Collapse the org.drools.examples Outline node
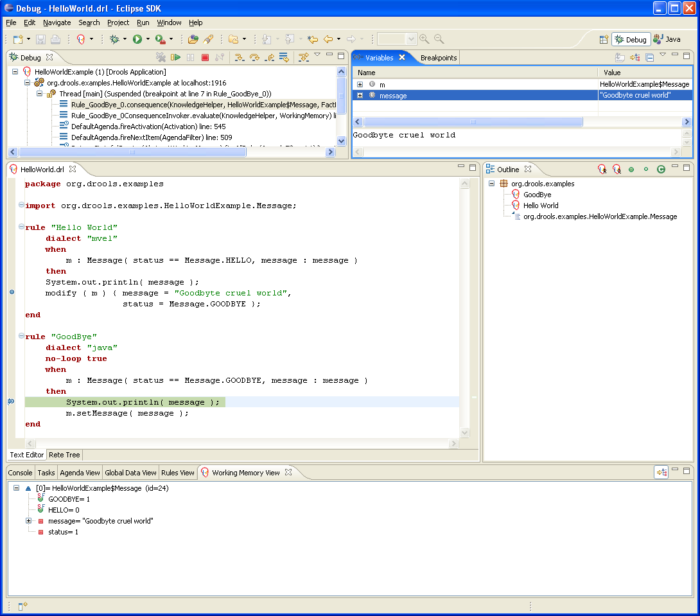Screen dimensions: 700x616 tap(492, 184)
